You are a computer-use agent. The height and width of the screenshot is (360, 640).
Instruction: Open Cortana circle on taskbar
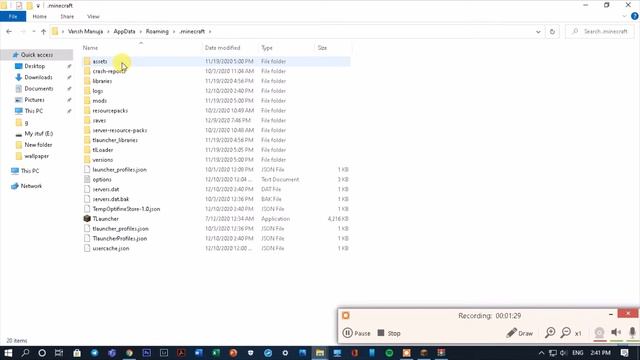(42, 353)
